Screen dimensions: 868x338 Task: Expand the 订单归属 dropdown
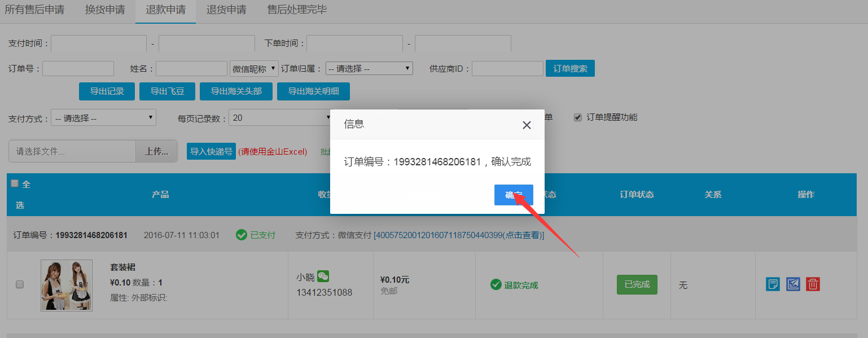369,69
